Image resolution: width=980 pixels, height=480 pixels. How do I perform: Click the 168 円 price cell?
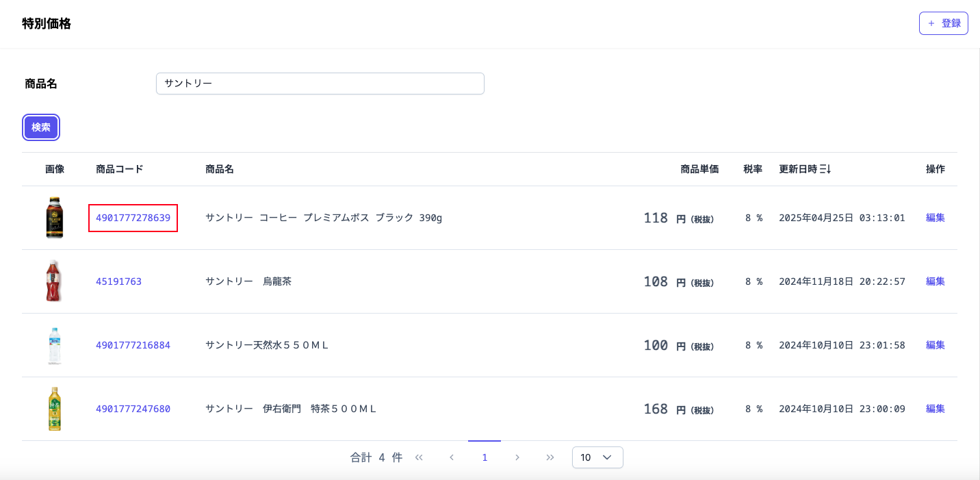click(x=679, y=409)
